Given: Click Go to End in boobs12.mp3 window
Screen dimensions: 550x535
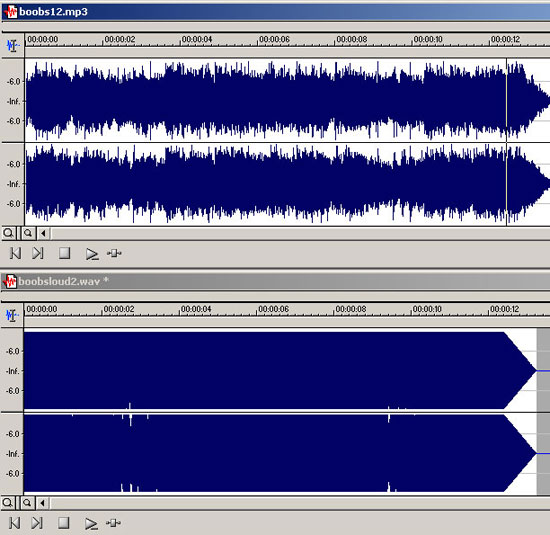Looking at the screenshot, I should 38,253.
